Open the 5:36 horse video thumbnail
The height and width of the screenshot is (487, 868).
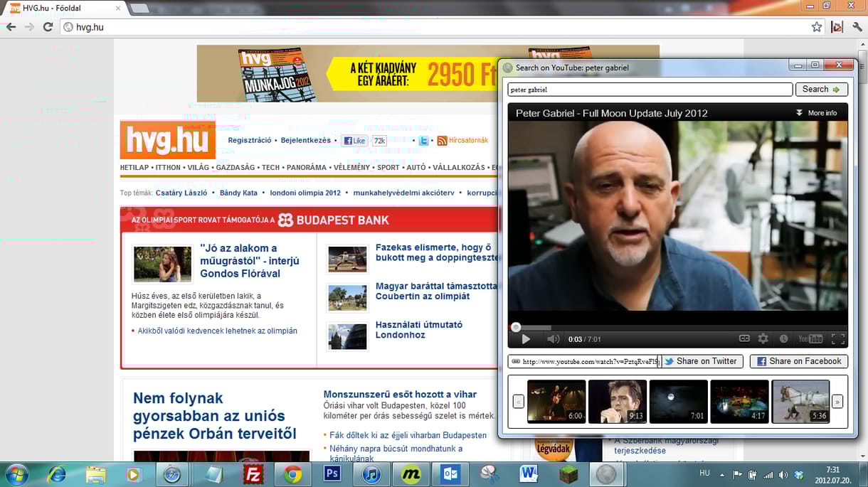(x=801, y=401)
